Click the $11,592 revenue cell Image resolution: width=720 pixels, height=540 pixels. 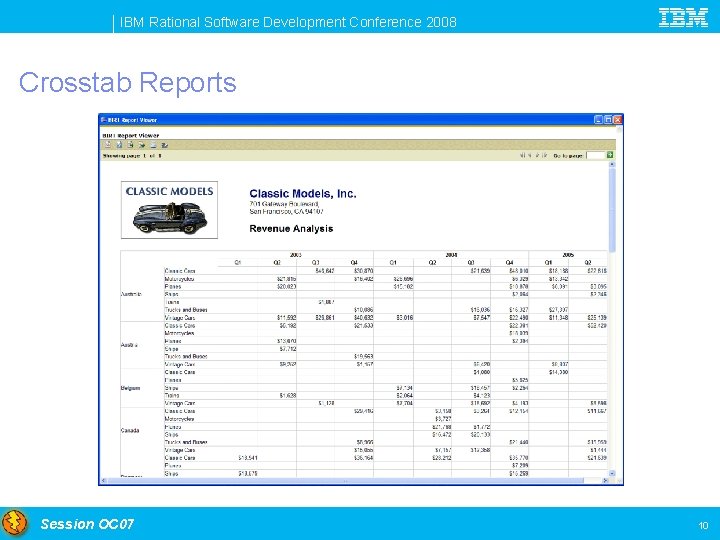[x=287, y=318]
